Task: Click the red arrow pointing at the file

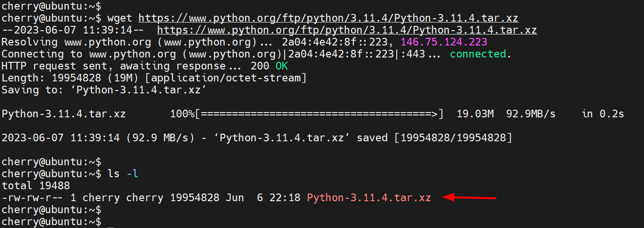Action: [470, 197]
